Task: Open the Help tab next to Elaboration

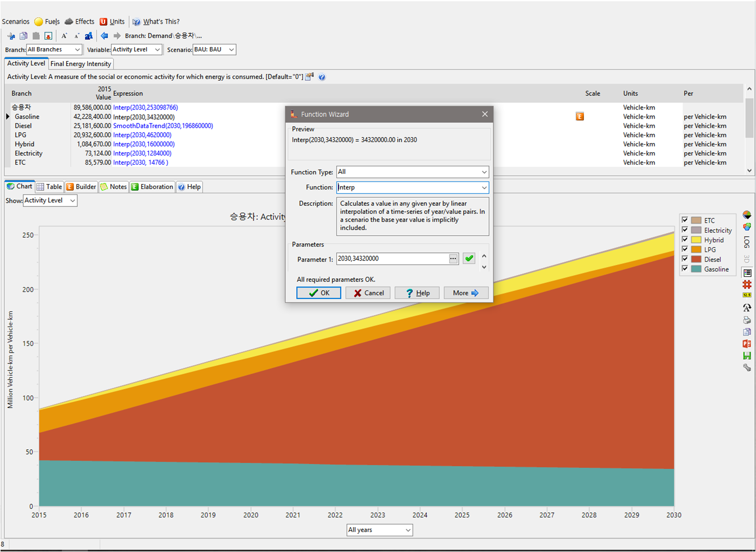Action: tap(190, 187)
